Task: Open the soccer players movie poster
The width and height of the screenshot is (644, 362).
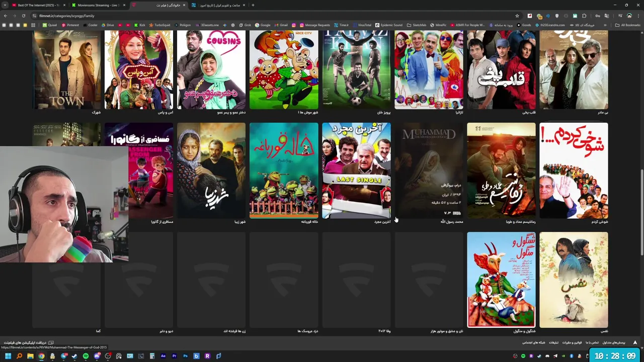Action: tap(356, 69)
